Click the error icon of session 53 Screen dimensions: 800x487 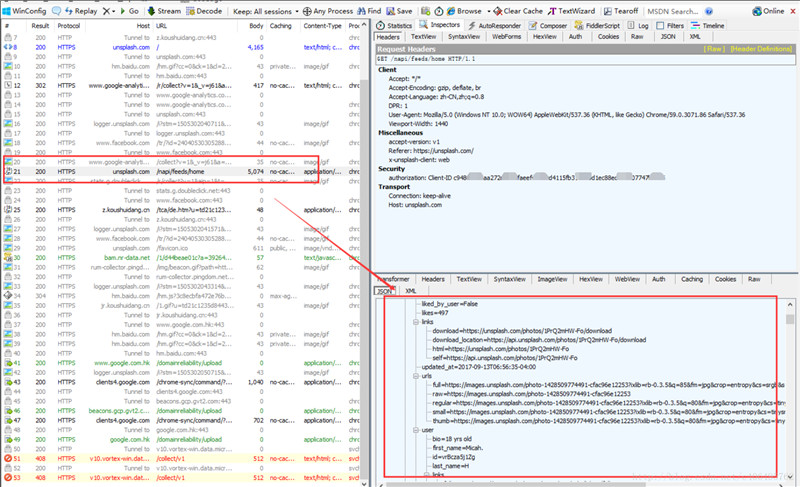tap(8, 478)
